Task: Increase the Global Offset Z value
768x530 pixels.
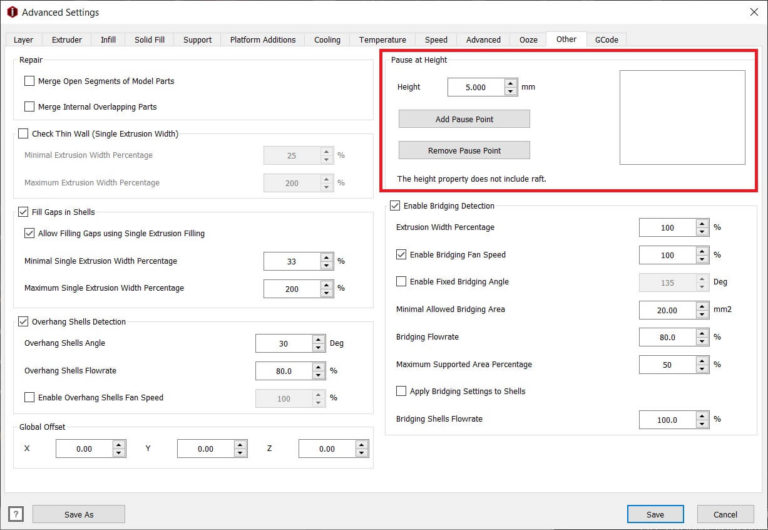Action: (x=362, y=445)
